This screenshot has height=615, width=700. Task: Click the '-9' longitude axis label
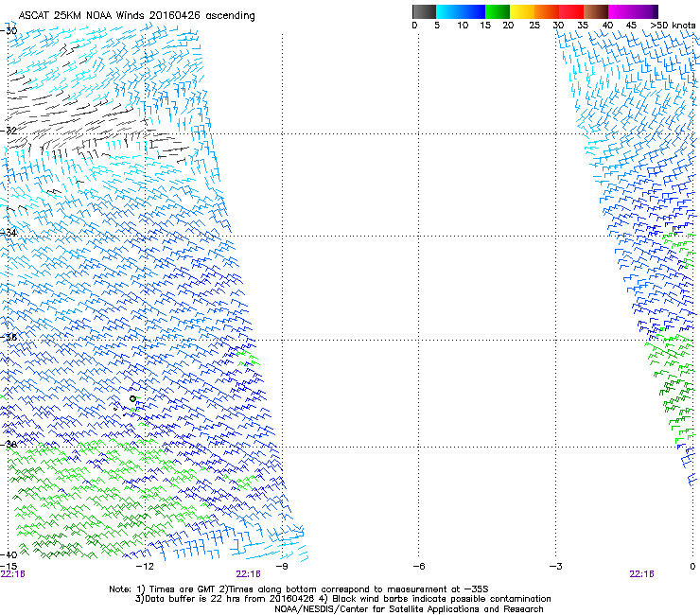click(x=282, y=567)
